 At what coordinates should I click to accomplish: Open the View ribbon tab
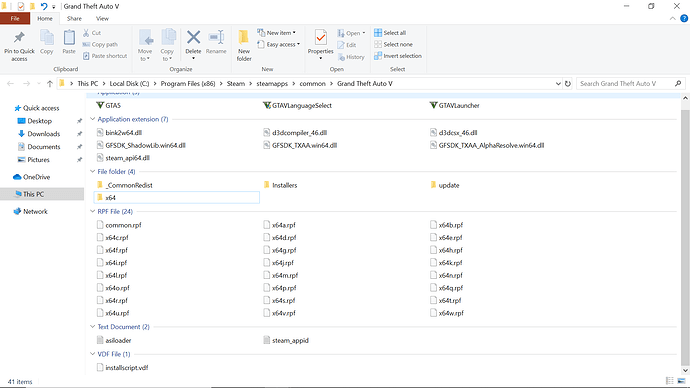pos(102,18)
